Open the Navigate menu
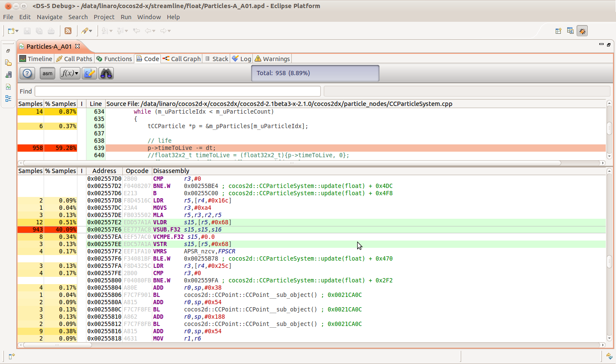Viewport: 616px width, 364px height. (x=49, y=17)
